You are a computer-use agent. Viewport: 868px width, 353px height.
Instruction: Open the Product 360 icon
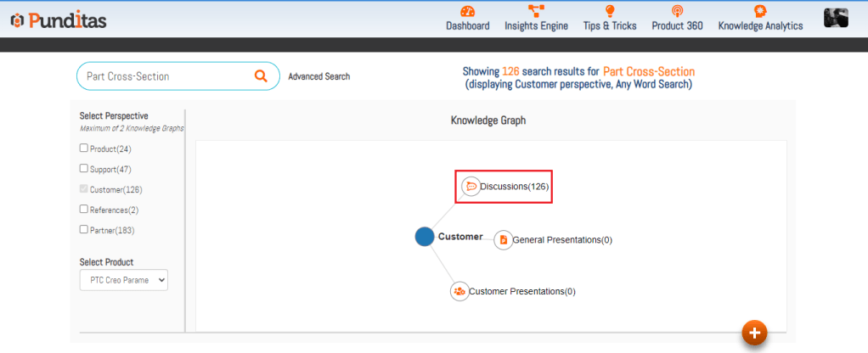[x=677, y=11]
